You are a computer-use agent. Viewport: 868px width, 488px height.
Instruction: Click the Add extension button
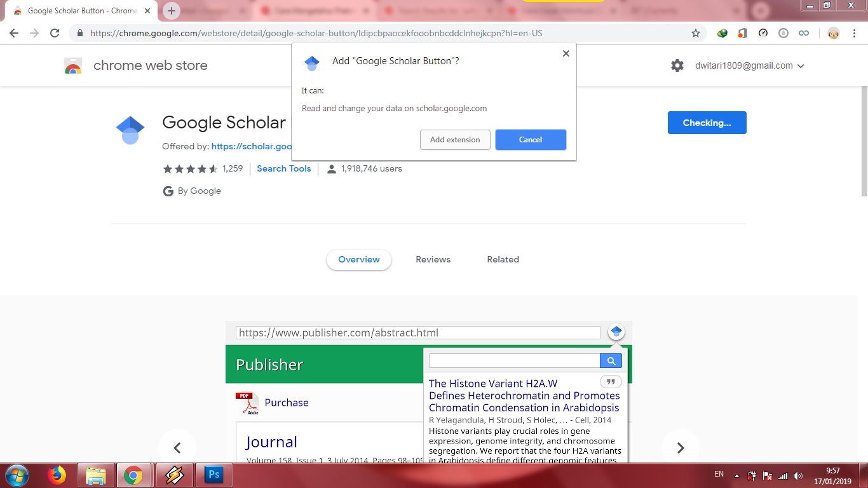(455, 140)
